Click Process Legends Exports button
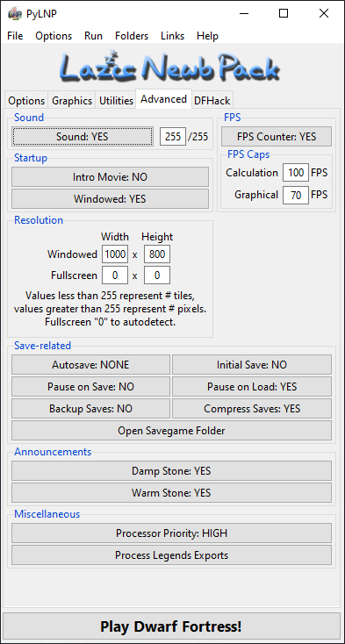The image size is (345, 644). (x=171, y=555)
